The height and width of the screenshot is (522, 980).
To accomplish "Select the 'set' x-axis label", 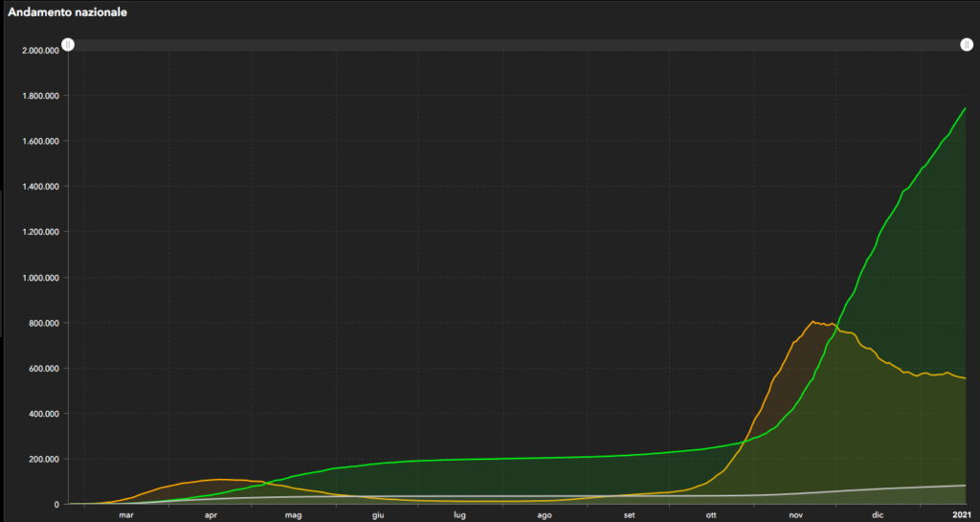I will [x=629, y=514].
